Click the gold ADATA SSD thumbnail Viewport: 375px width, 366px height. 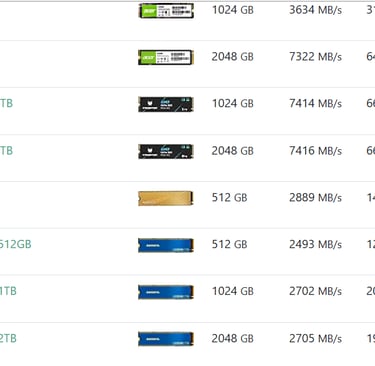pyautogui.click(x=166, y=198)
